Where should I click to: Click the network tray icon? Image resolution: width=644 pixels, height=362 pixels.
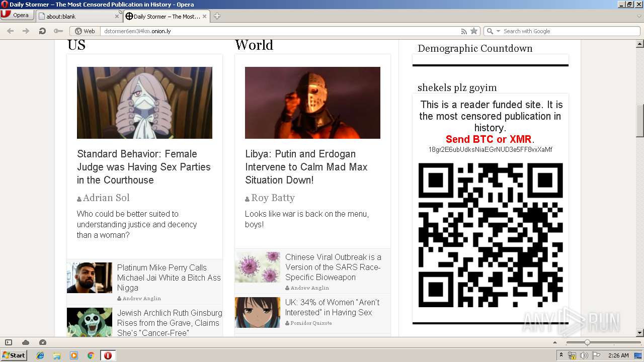pyautogui.click(x=572, y=355)
